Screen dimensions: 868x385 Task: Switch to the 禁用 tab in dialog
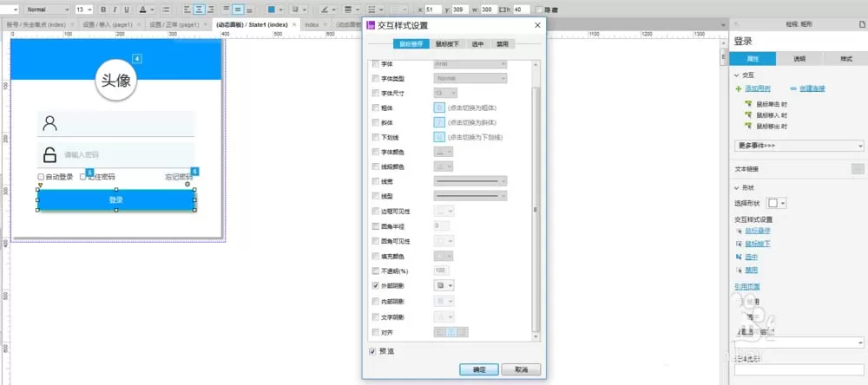click(502, 44)
